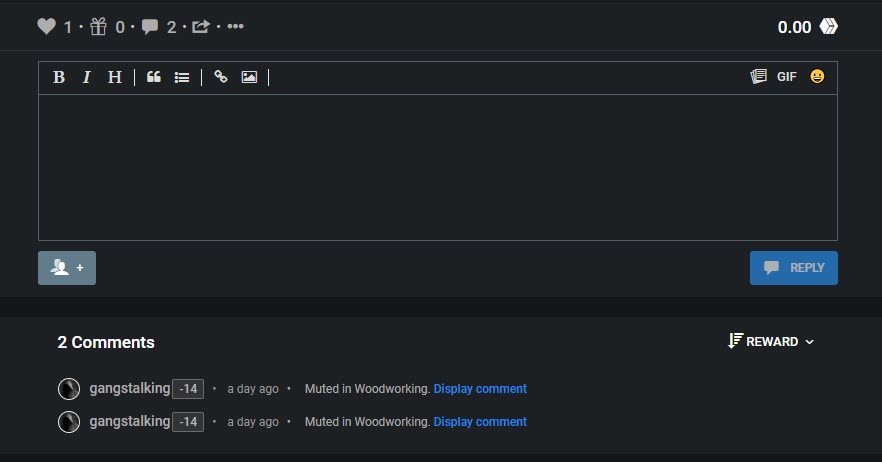Open the three-dots more options menu
Screen dimensions: 882x462
tap(235, 27)
